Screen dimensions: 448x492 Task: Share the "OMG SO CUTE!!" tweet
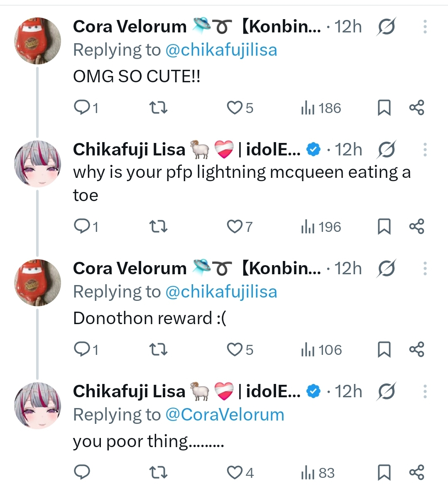coord(416,108)
